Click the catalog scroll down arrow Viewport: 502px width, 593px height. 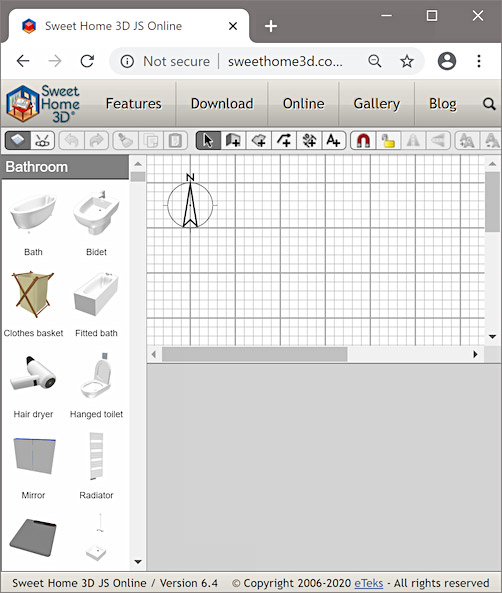coord(138,562)
